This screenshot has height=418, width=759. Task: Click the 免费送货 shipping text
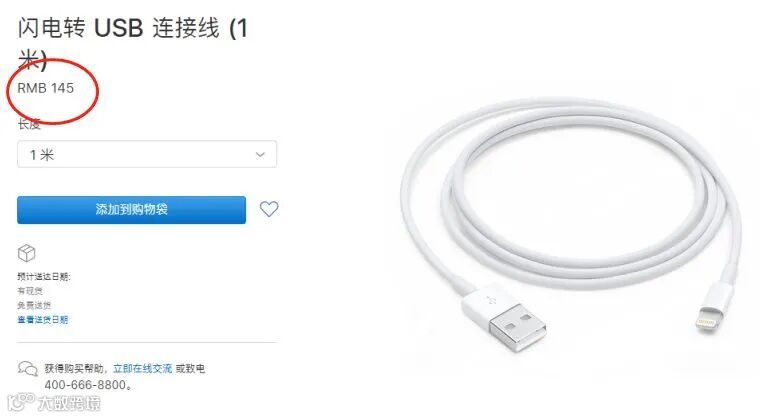pyautogui.click(x=34, y=305)
